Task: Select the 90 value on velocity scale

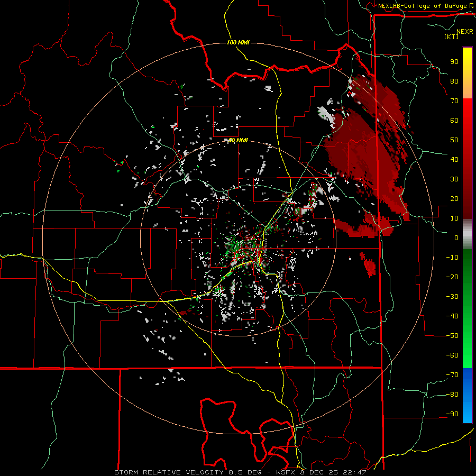Action: (x=454, y=62)
